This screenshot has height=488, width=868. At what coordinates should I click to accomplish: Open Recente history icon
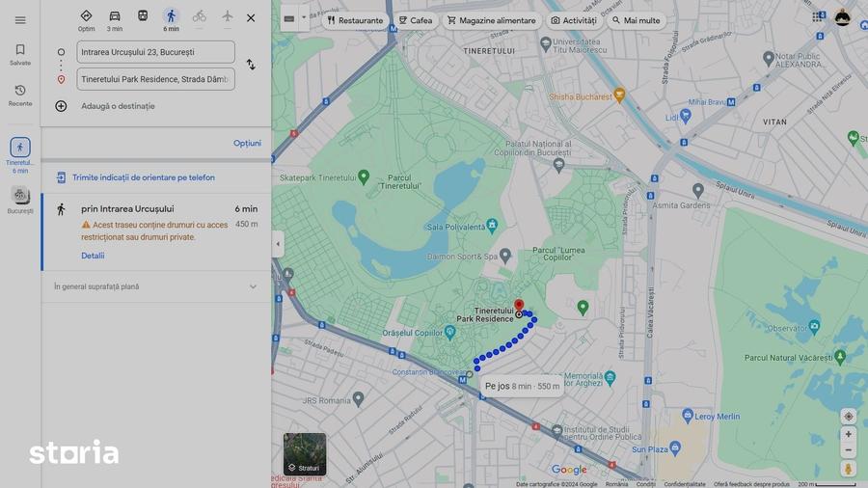pyautogui.click(x=20, y=95)
